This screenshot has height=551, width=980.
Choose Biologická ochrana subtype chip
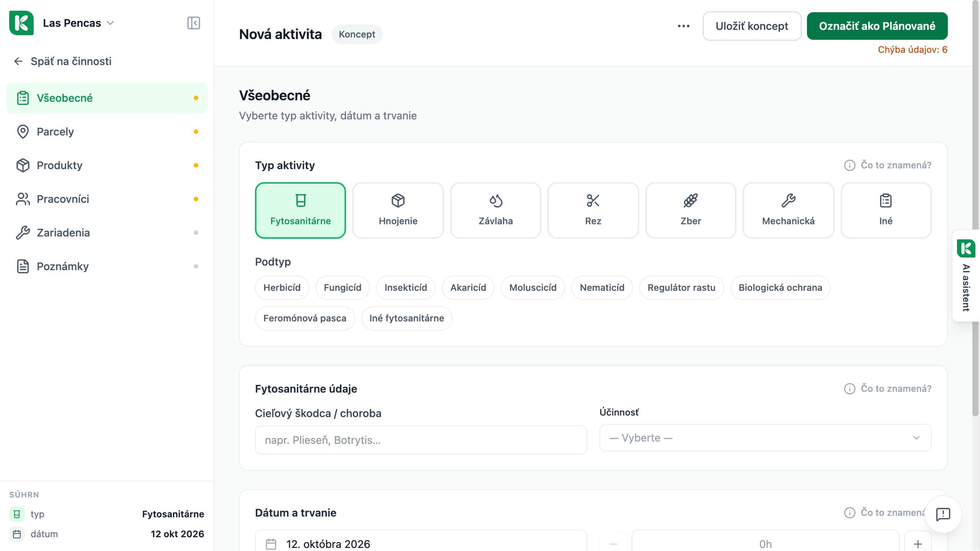point(780,288)
